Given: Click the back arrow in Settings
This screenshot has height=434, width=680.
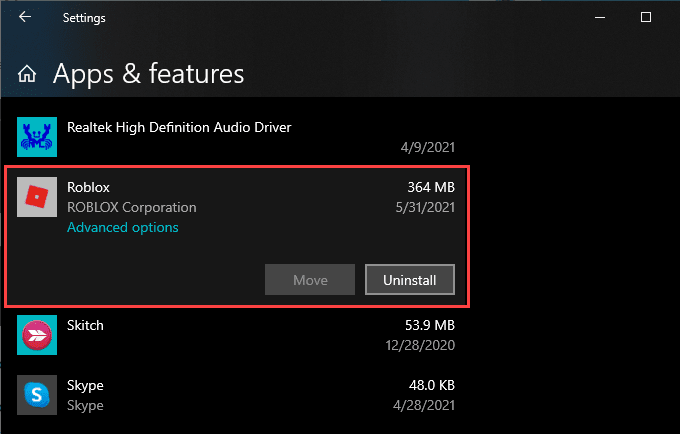Looking at the screenshot, I should tap(24, 17).
